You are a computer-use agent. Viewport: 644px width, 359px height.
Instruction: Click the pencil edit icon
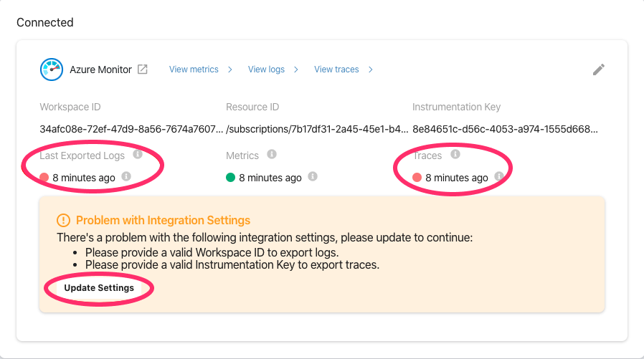598,70
